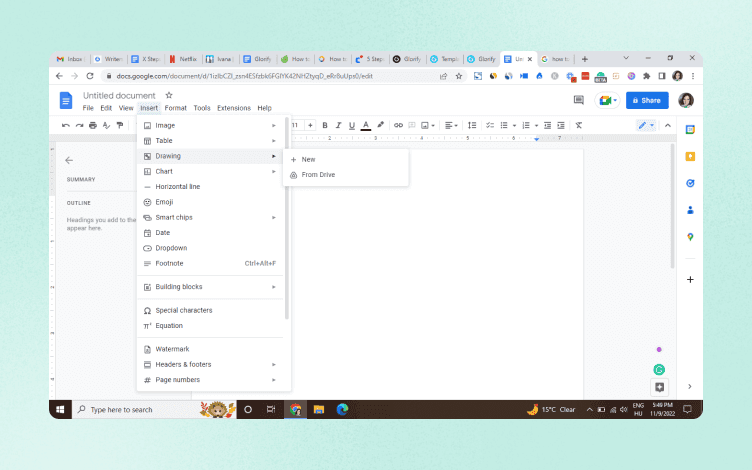Click the Redo toolbar icon
752x470 pixels.
[79, 126]
